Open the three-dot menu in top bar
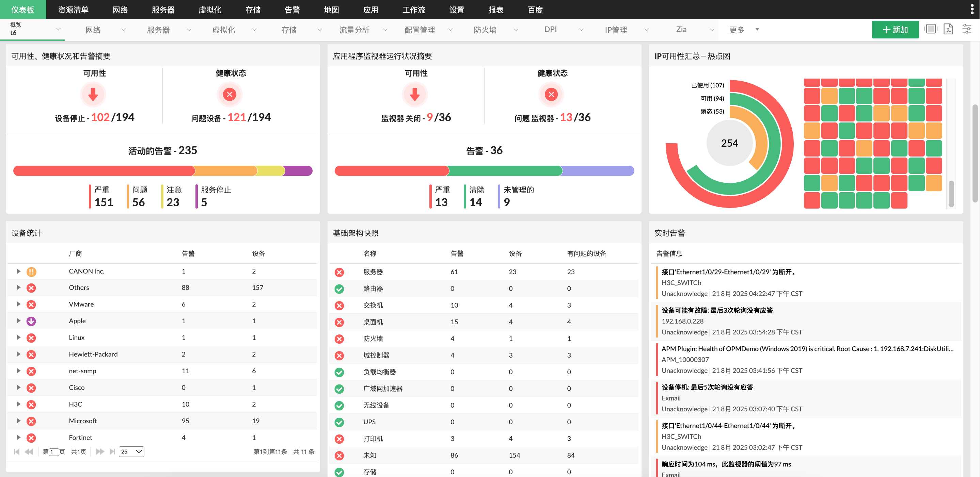 tap(973, 9)
